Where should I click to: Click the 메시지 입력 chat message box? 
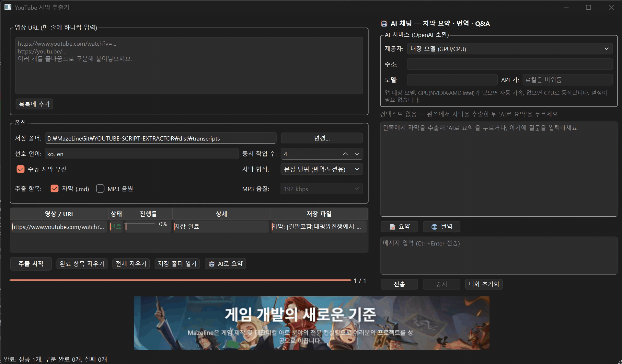[499, 256]
